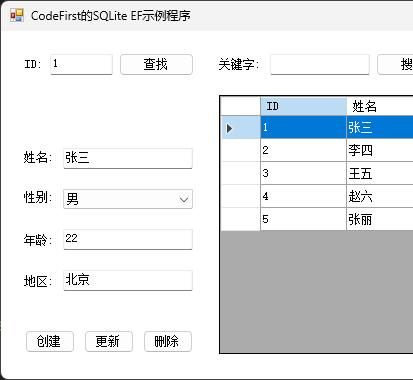413x380 pixels.
Task: Select grid cell with ID 4
Action: [303, 196]
